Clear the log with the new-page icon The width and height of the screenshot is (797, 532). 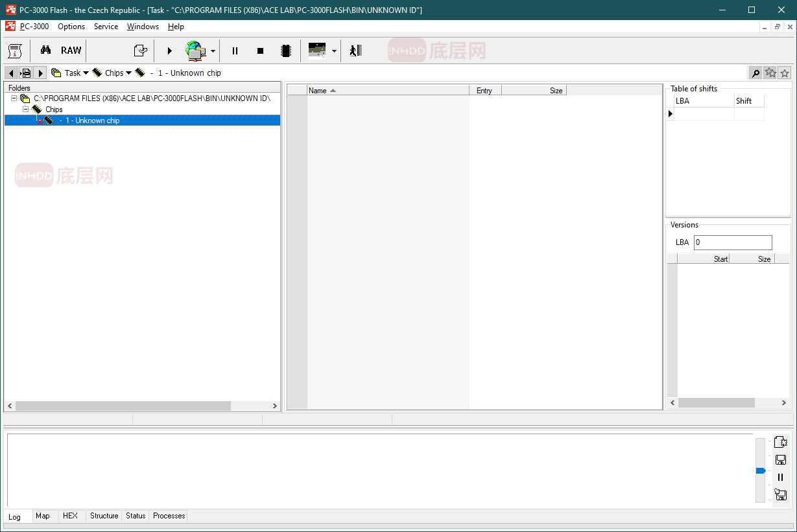pos(780,442)
